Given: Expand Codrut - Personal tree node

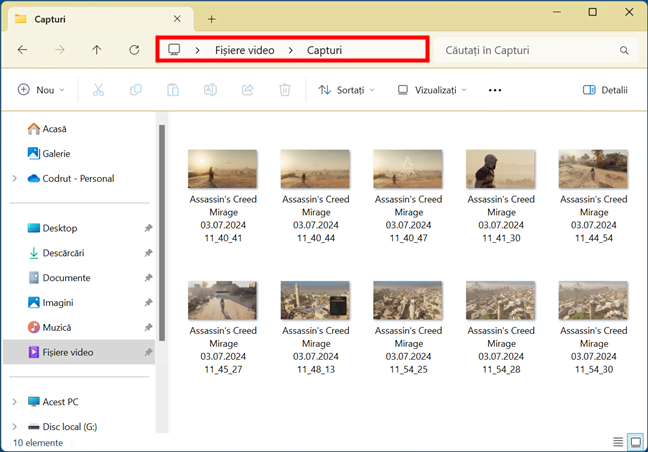Looking at the screenshot, I should click(14, 178).
